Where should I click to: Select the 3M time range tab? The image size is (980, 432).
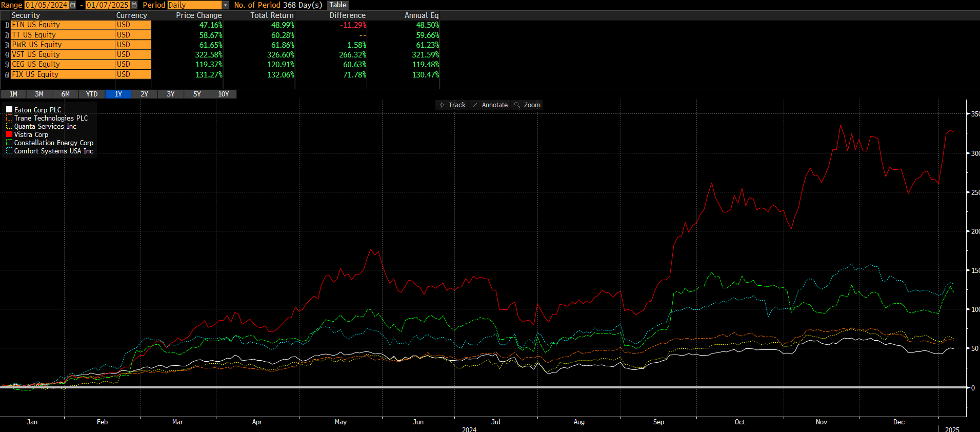[39, 94]
